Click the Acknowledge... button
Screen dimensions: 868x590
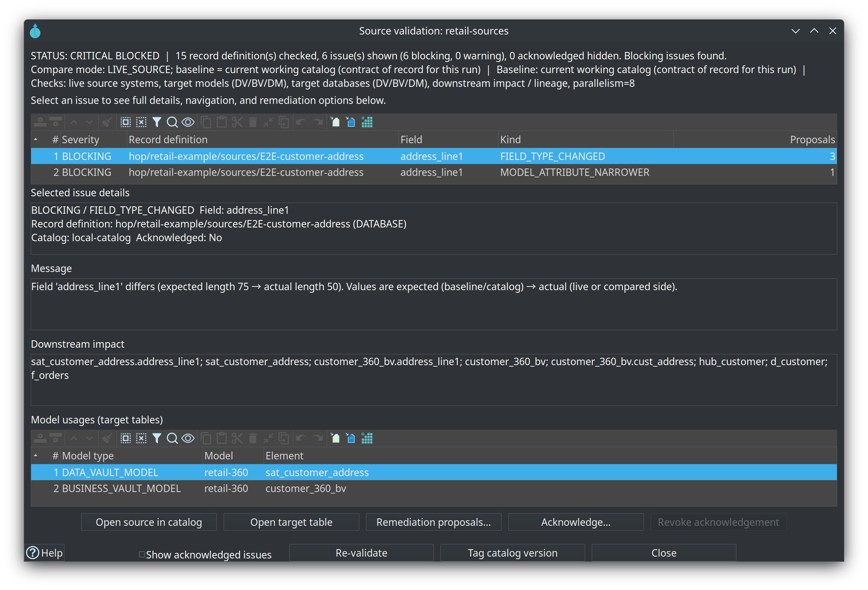click(576, 522)
